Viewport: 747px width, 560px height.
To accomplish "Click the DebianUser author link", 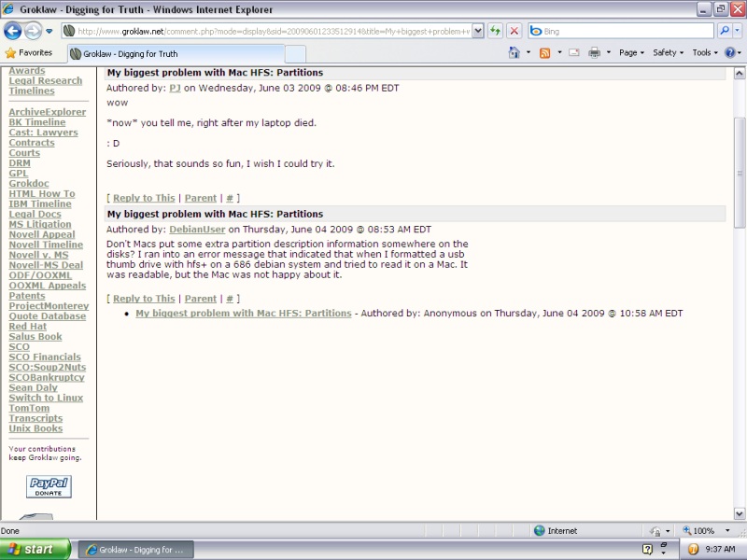I will [197, 230].
